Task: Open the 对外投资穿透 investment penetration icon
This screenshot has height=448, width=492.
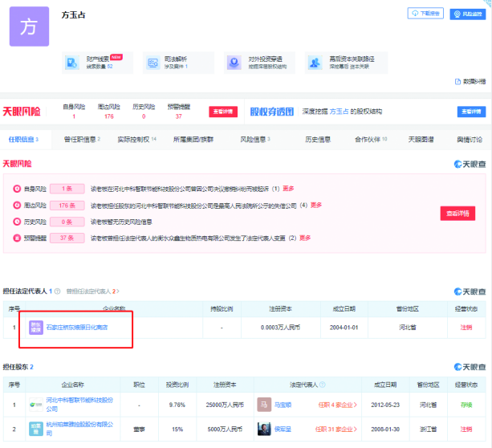Action: [234, 63]
